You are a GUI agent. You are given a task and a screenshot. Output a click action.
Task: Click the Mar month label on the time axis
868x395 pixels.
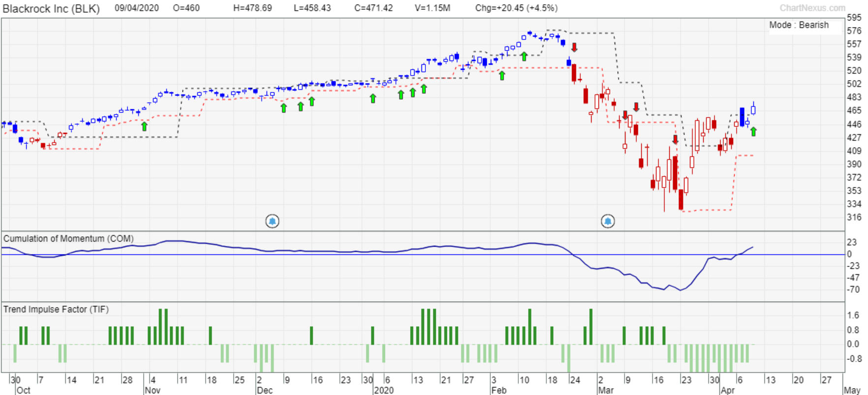click(x=606, y=390)
